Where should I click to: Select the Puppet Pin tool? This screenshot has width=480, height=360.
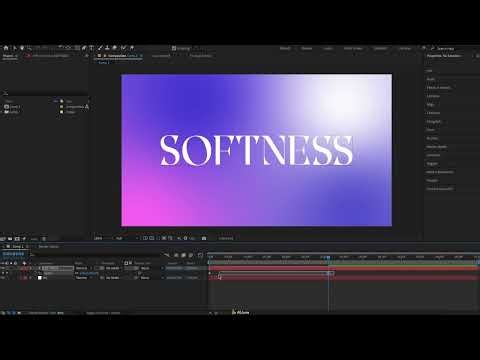pos(132,48)
